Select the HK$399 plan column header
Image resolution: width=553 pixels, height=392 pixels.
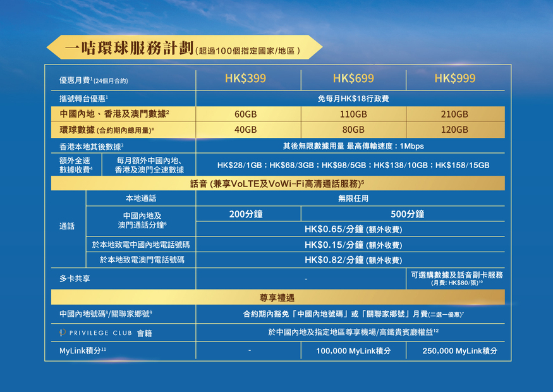coord(245,78)
